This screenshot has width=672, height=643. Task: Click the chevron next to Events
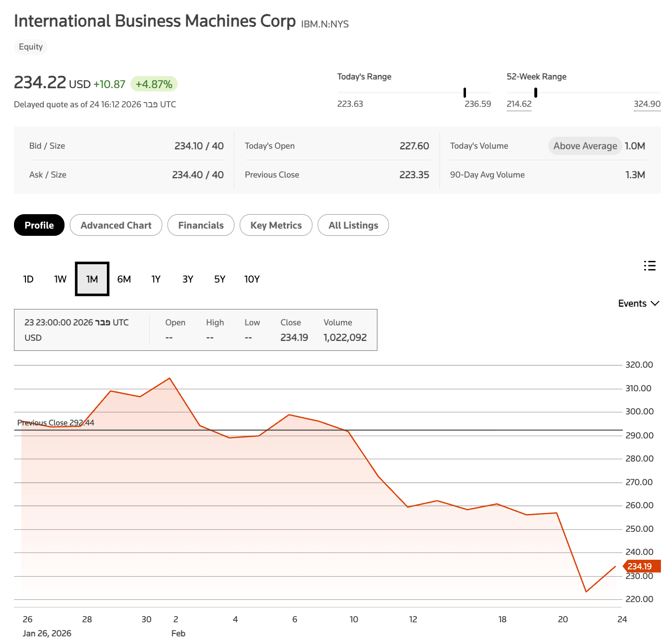pos(655,304)
